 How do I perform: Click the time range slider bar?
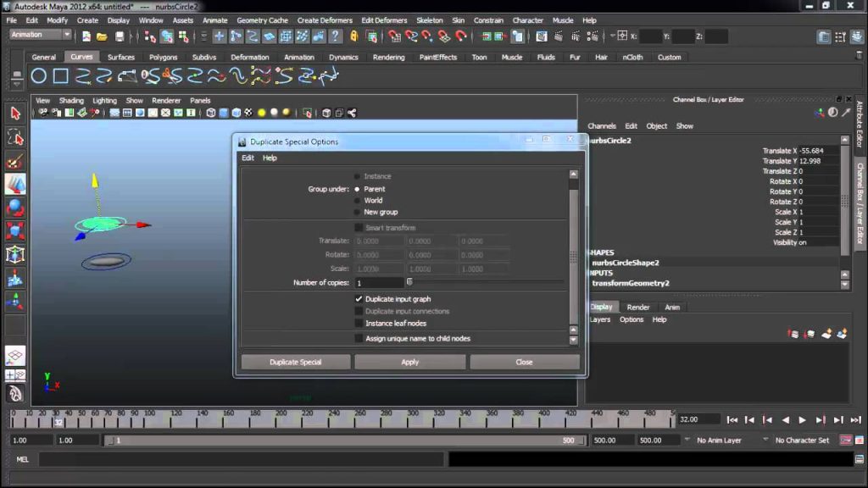(x=344, y=441)
